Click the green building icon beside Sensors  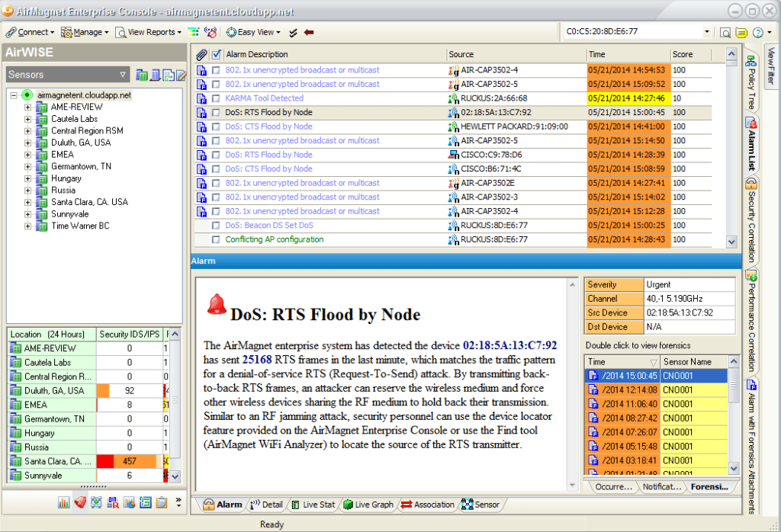pos(141,75)
